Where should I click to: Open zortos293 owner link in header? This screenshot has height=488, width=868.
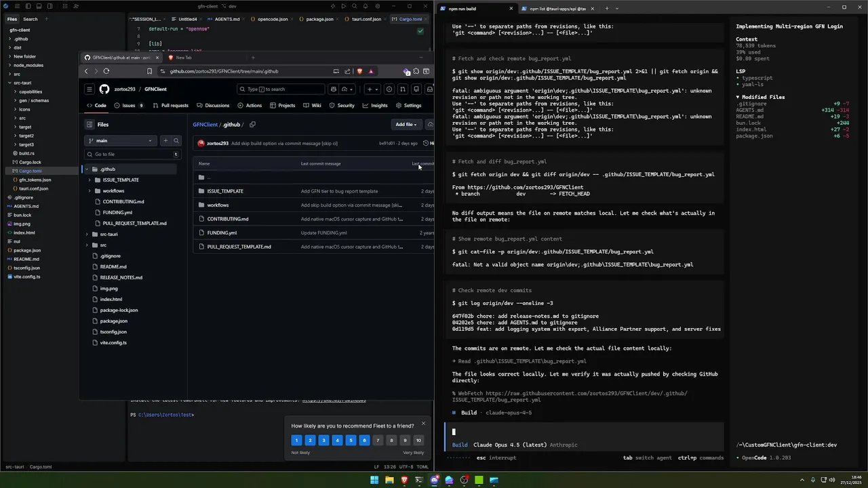click(125, 89)
